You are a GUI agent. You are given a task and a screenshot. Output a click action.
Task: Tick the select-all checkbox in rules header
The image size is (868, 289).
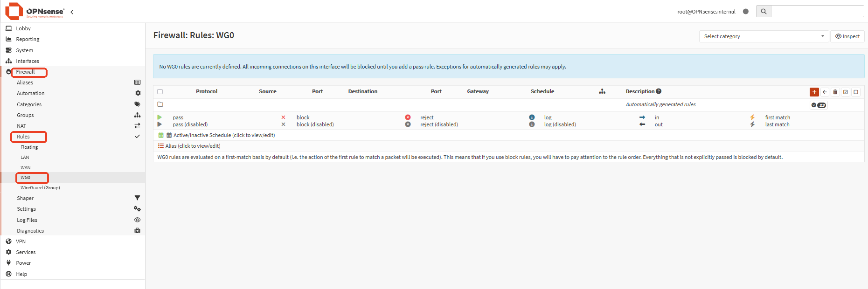click(160, 92)
